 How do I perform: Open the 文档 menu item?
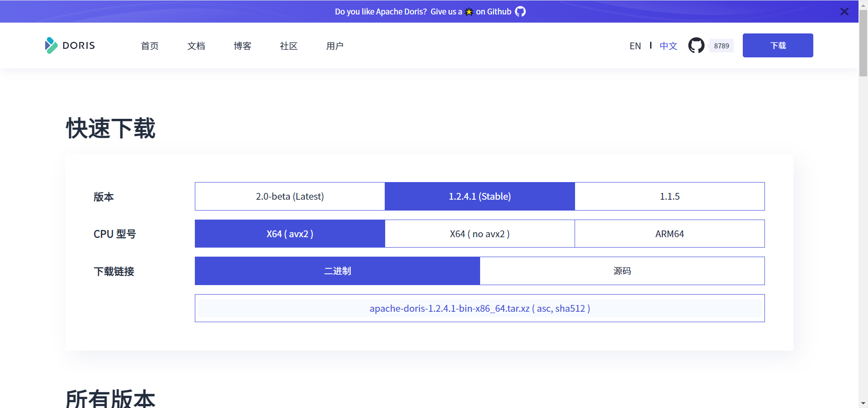pos(196,46)
